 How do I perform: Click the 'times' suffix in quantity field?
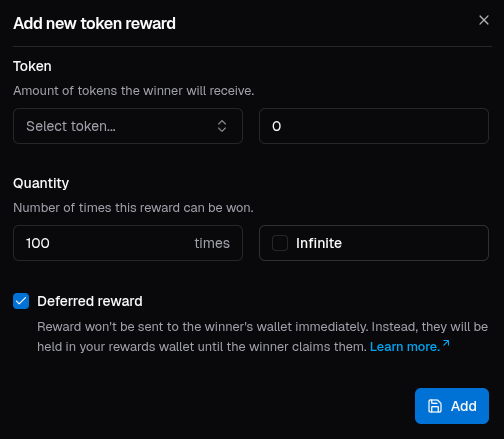pos(212,243)
